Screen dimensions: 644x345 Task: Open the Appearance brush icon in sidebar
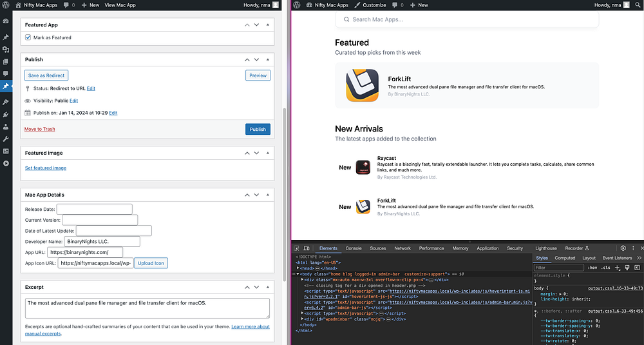click(6, 102)
